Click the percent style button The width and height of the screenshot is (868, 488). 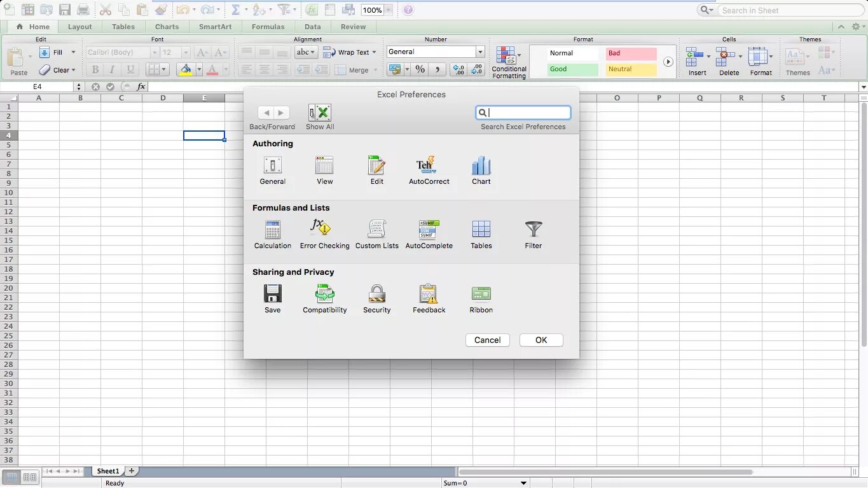420,69
